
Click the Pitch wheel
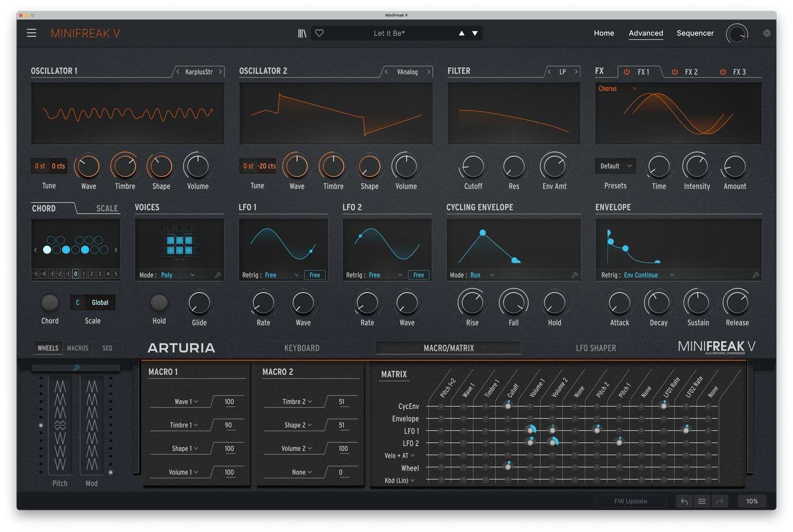pos(60,425)
